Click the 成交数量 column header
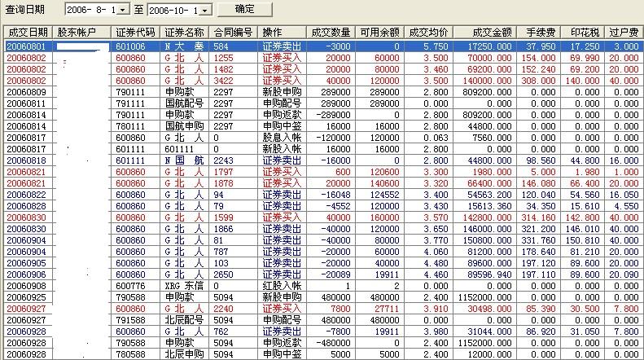Viewport: 644px width, 360px height. tap(331, 32)
